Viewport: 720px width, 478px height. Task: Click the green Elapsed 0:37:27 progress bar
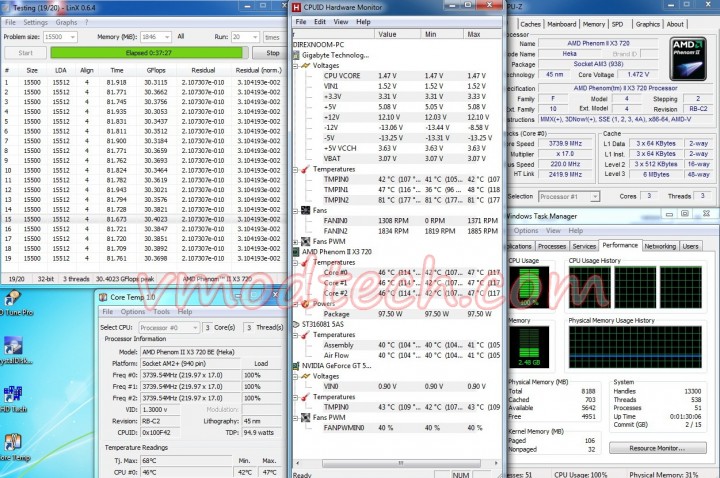tap(148, 53)
